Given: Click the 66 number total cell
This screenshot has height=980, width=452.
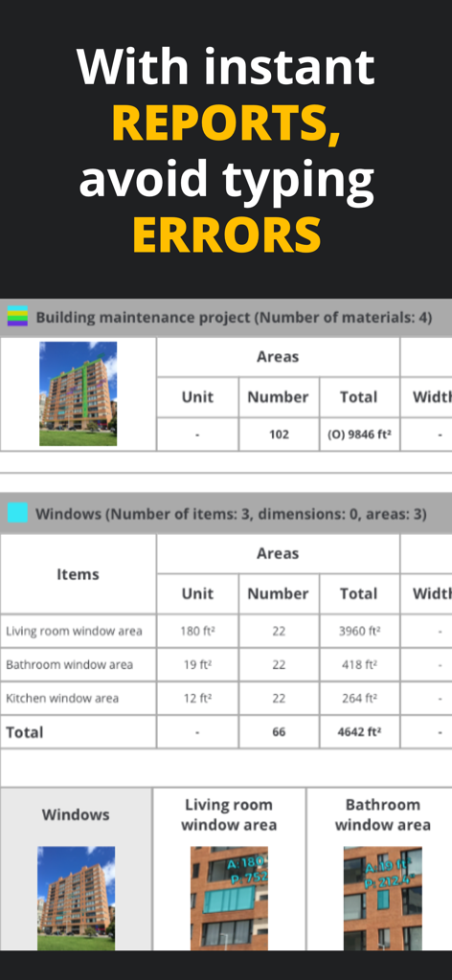Looking at the screenshot, I should (279, 732).
